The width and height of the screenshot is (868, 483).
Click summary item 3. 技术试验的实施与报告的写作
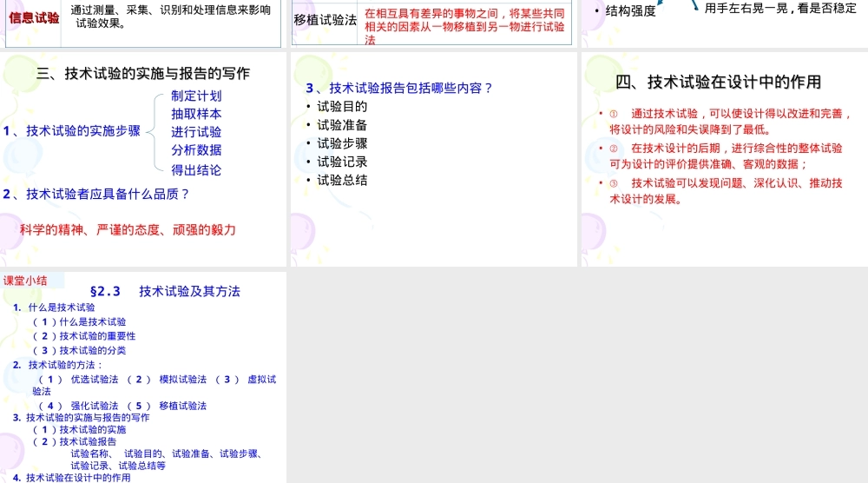[81, 418]
